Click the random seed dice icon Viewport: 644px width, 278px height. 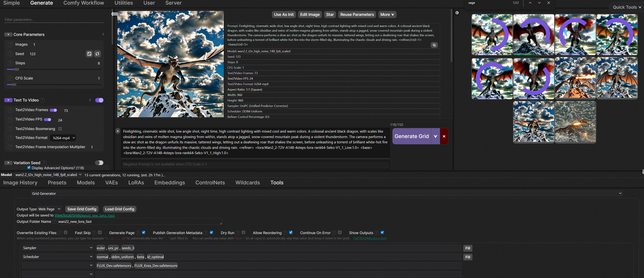[x=89, y=54]
